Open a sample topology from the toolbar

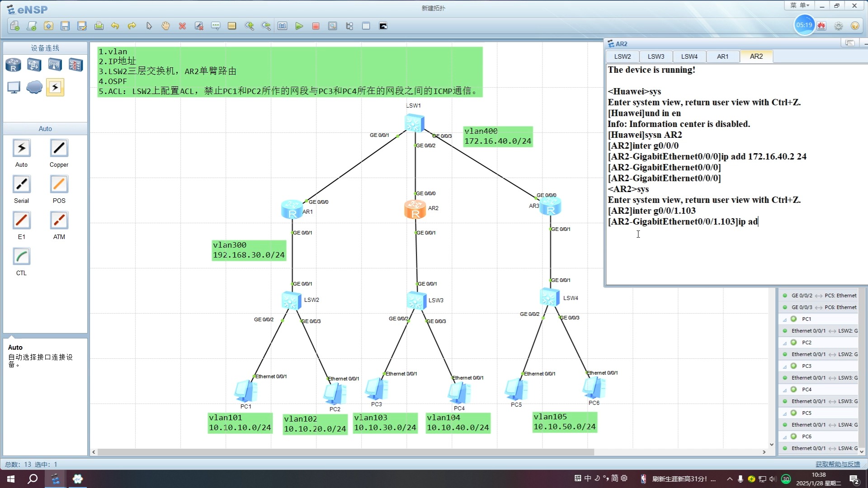coord(32,26)
